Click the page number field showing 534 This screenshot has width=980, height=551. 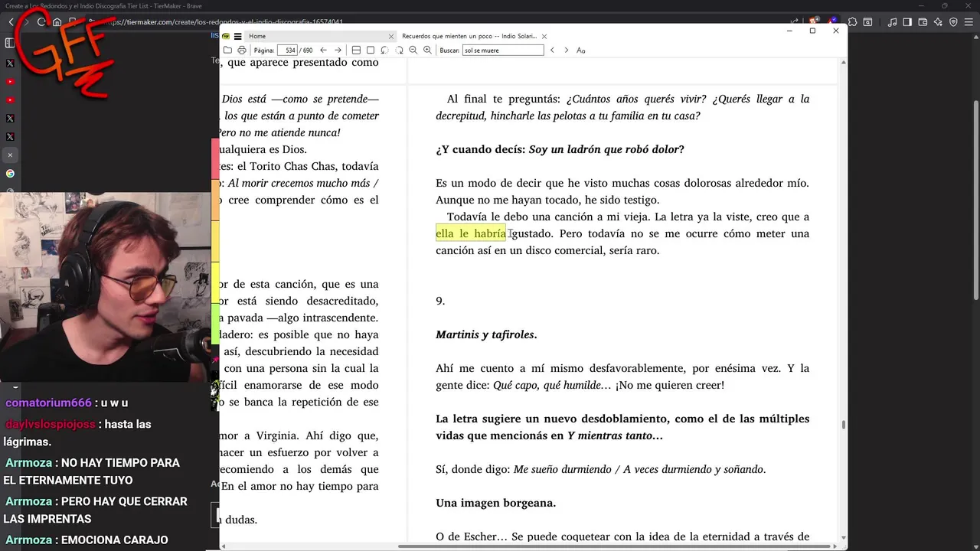click(288, 50)
